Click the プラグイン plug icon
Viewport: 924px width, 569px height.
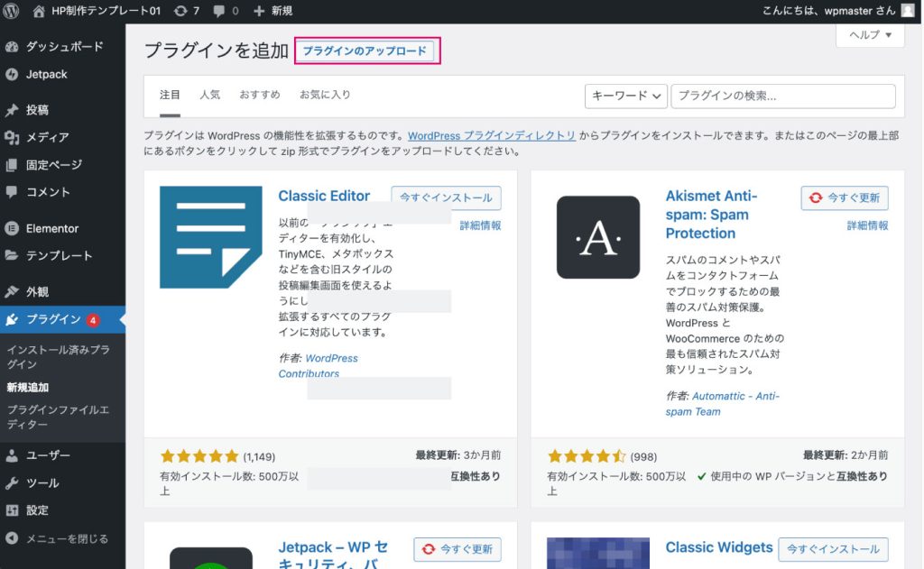[12, 319]
